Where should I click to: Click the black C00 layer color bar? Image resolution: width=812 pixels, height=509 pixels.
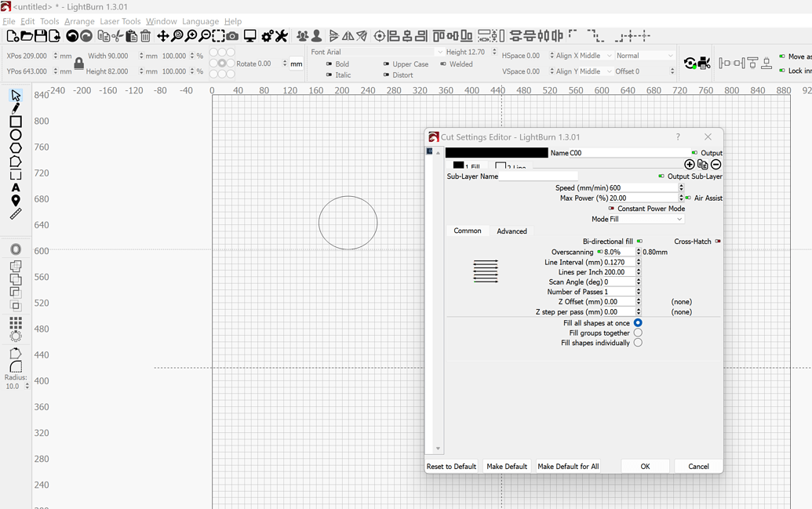point(497,153)
